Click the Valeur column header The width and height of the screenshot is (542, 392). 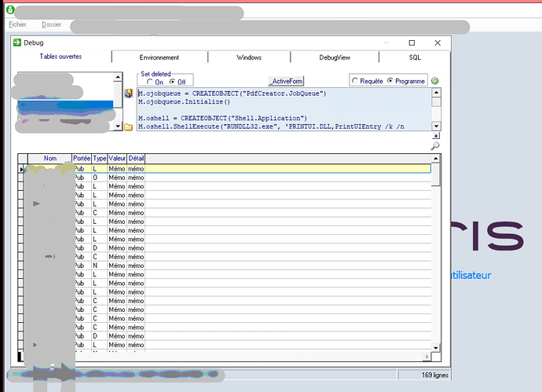(117, 159)
